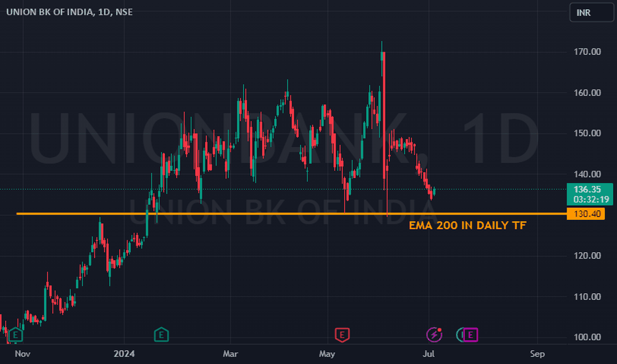Select the orange horizontal support line
The image size is (617, 364).
pos(291,214)
